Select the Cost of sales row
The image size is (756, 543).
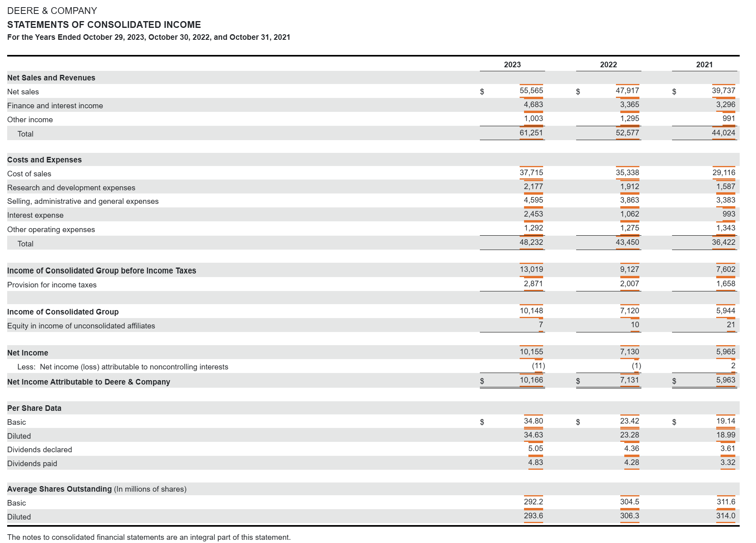29,174
